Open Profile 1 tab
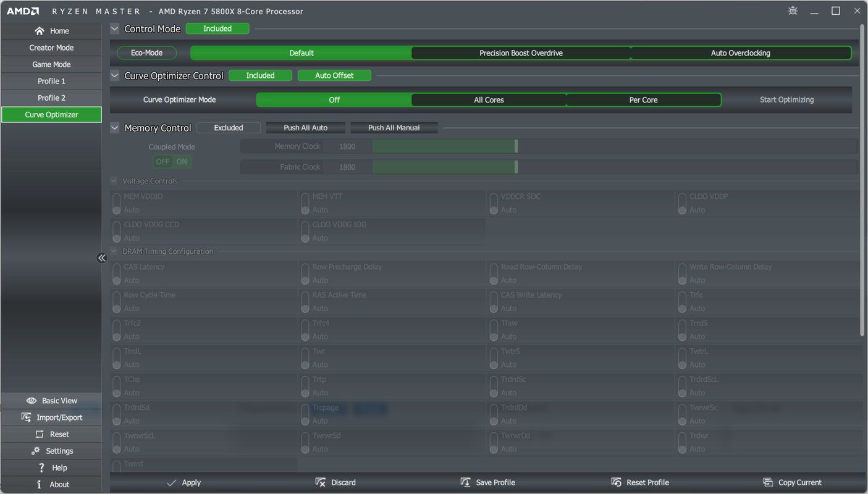Screen dimensions: 868x494 point(51,81)
